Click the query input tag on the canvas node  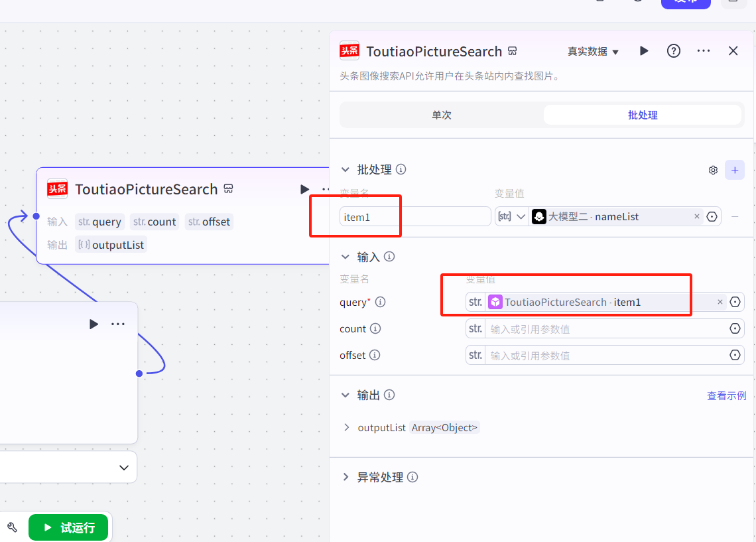pos(99,222)
